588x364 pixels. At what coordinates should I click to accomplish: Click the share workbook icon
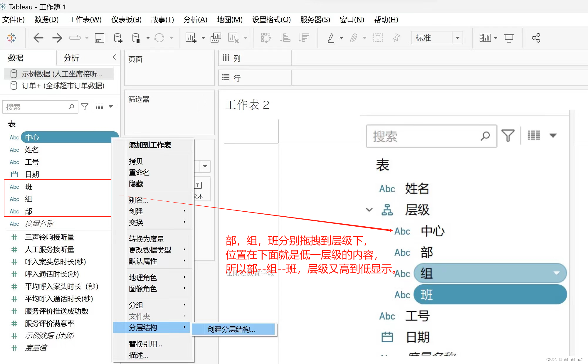(x=536, y=38)
